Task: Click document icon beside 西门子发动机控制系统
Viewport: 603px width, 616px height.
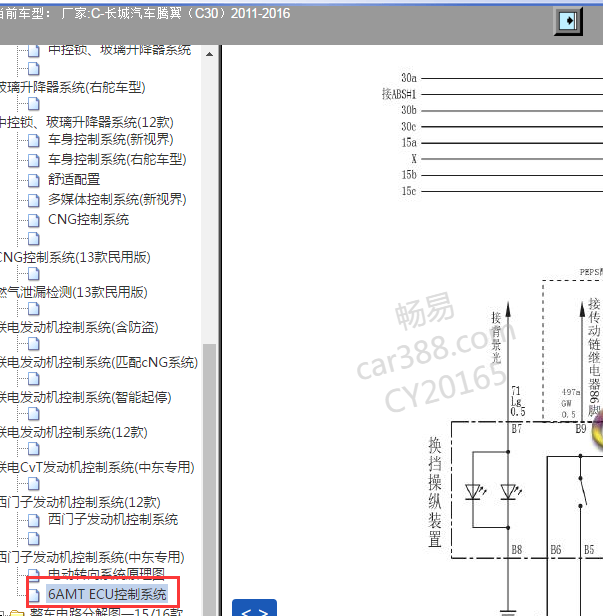Action: pyautogui.click(x=34, y=520)
